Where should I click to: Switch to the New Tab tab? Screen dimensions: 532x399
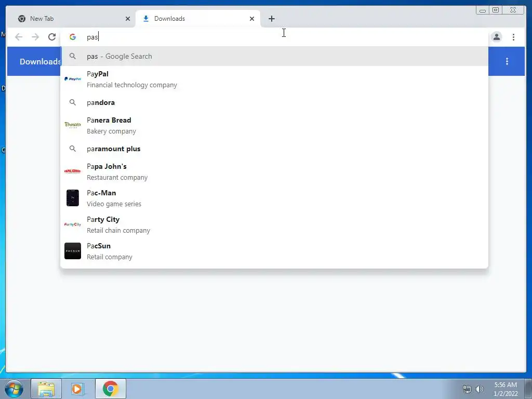tap(73, 19)
